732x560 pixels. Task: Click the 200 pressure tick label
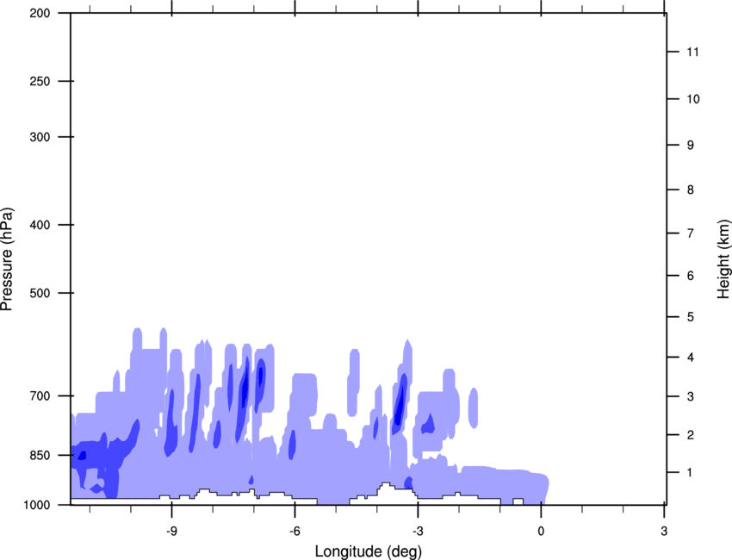pos(40,13)
